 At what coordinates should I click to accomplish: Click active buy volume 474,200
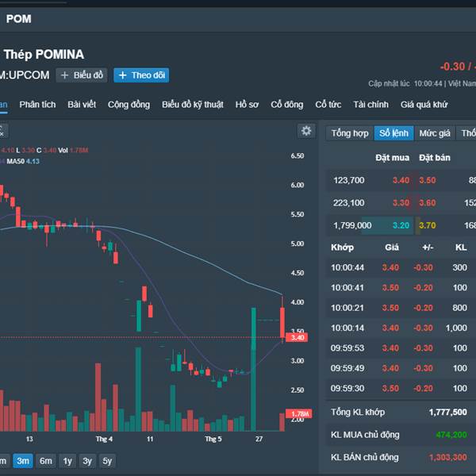(451, 435)
